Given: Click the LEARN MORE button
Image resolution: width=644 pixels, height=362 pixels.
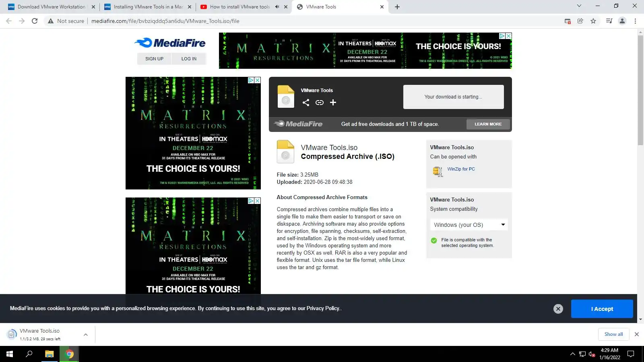Looking at the screenshot, I should click(488, 124).
